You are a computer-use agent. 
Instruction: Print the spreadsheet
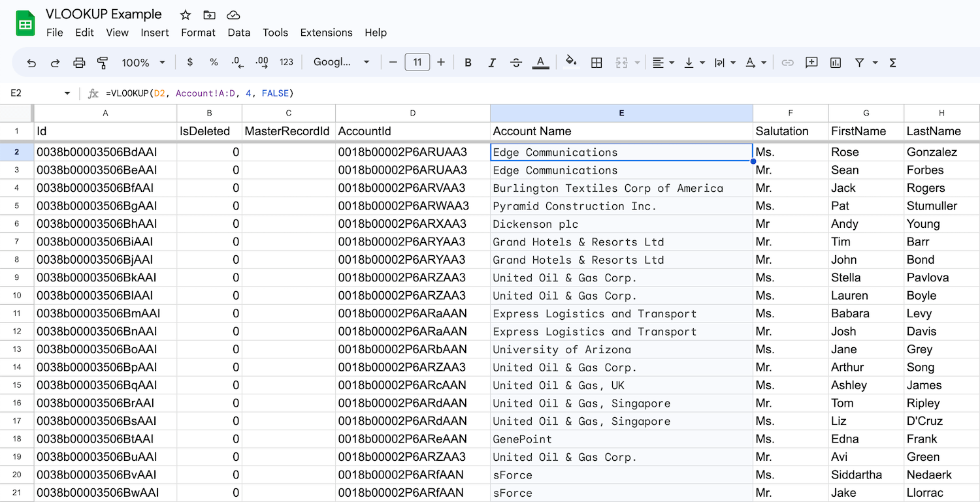[79, 63]
